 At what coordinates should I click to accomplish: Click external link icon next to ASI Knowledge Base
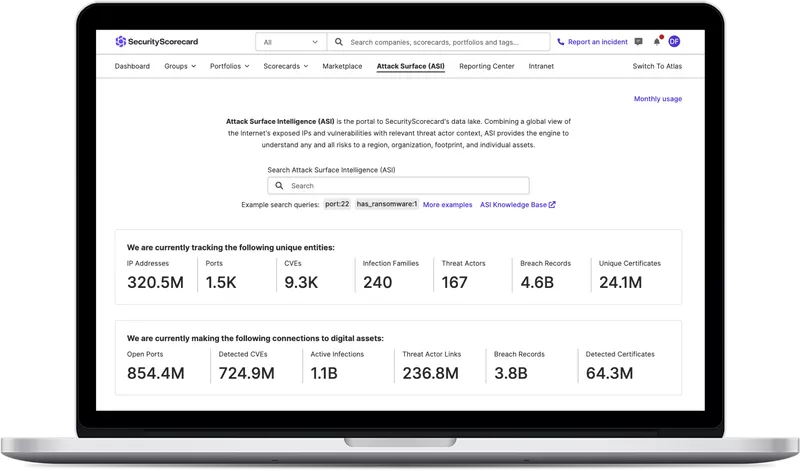click(x=552, y=205)
